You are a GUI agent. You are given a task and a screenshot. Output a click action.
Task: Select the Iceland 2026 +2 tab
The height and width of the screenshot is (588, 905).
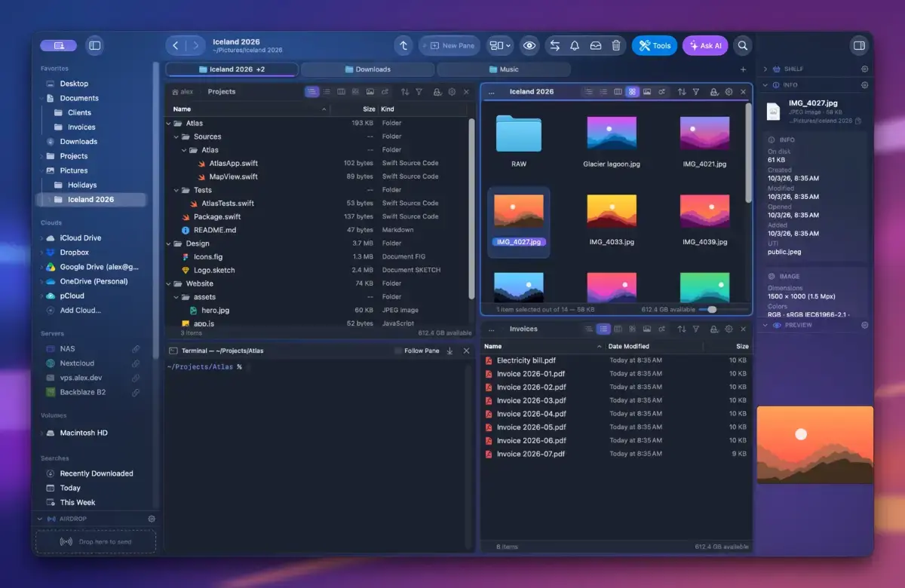pyautogui.click(x=232, y=69)
